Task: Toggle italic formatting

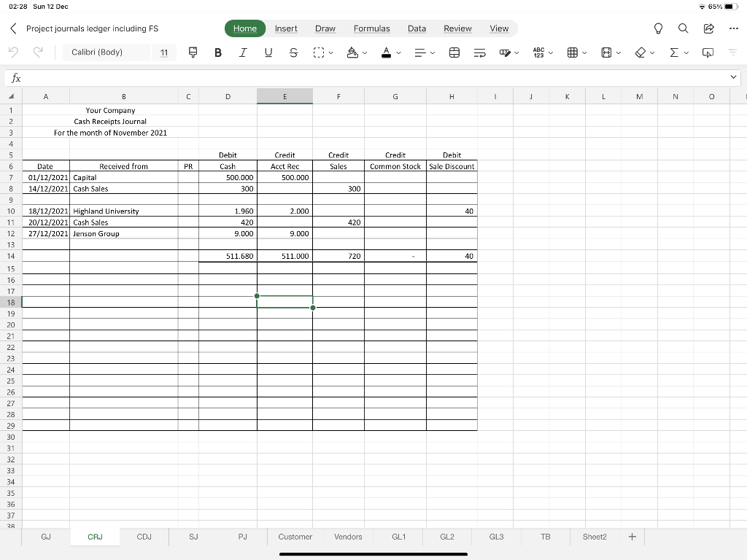Action: click(x=243, y=52)
